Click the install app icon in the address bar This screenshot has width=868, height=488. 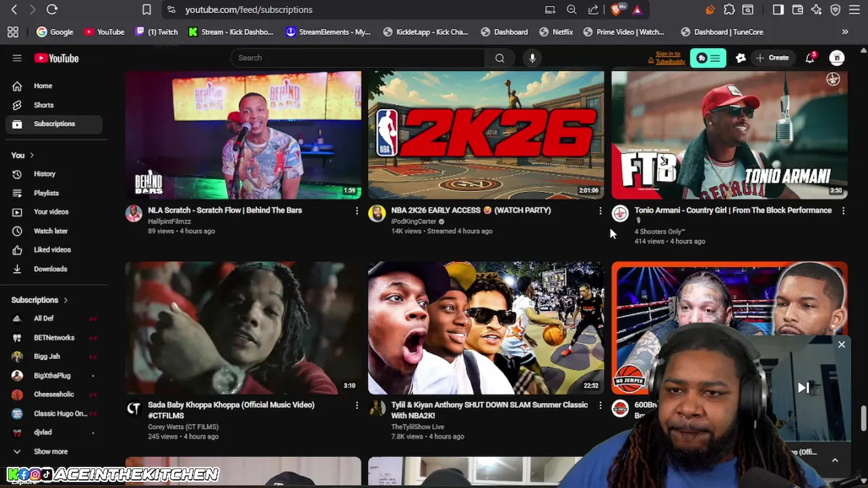point(550,9)
